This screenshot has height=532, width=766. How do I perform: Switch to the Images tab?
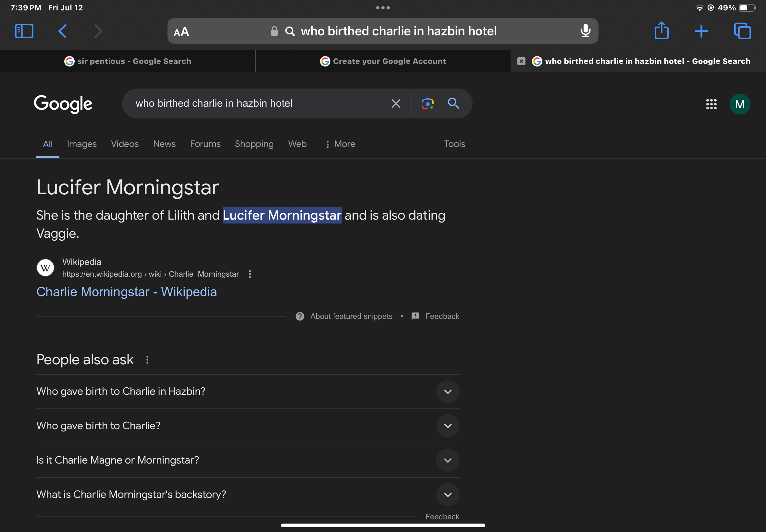point(82,144)
